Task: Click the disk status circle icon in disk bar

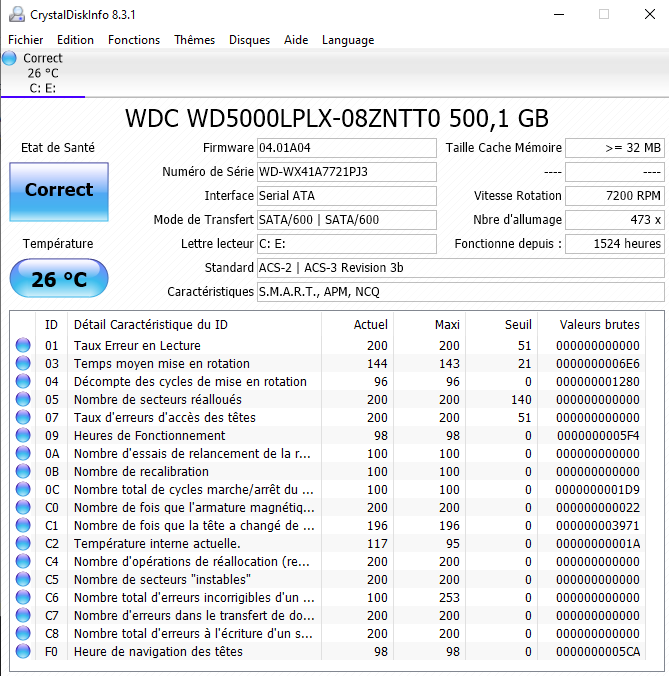Action: click(9, 58)
